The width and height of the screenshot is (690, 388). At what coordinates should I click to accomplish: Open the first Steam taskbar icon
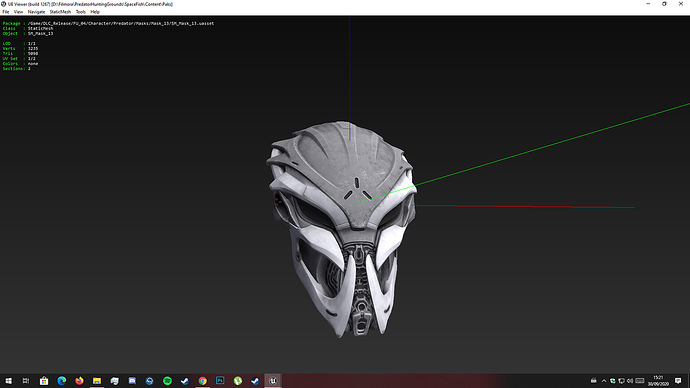click(185, 381)
